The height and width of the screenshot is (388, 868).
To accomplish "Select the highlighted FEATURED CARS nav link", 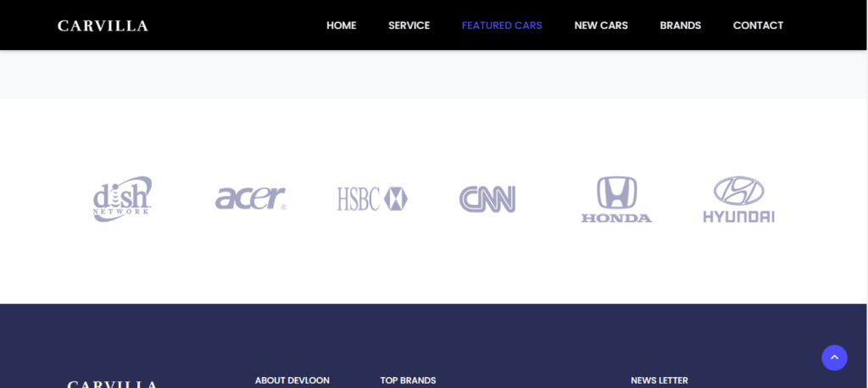I will point(502,25).
